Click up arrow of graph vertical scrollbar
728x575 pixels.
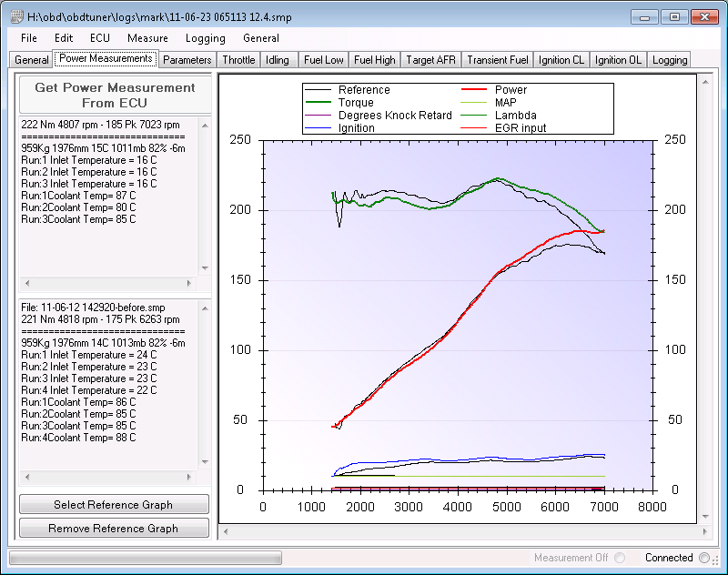(x=705, y=82)
